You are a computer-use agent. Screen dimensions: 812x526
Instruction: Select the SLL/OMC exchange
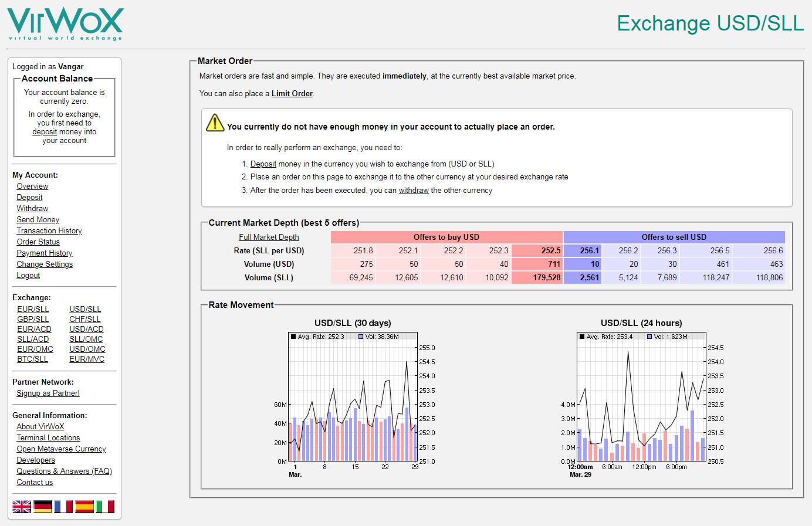86,340
